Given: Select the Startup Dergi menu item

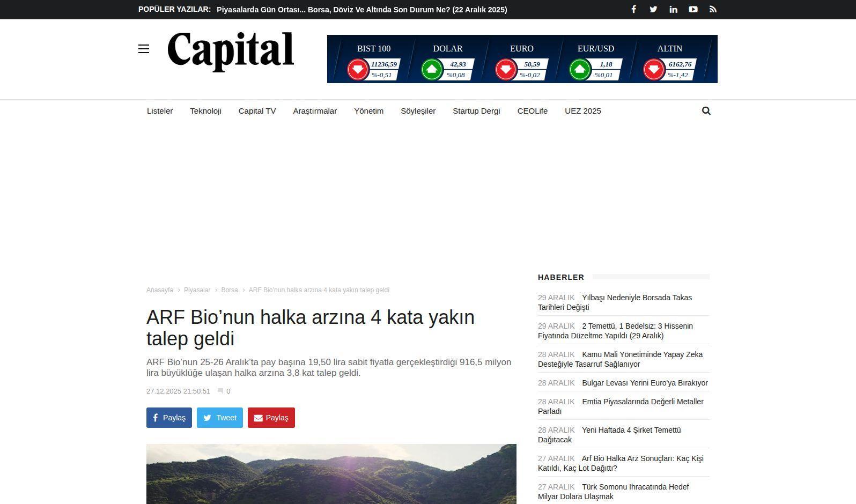Looking at the screenshot, I should coord(476,111).
